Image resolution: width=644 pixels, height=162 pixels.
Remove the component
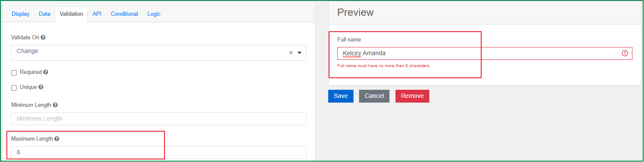point(412,96)
